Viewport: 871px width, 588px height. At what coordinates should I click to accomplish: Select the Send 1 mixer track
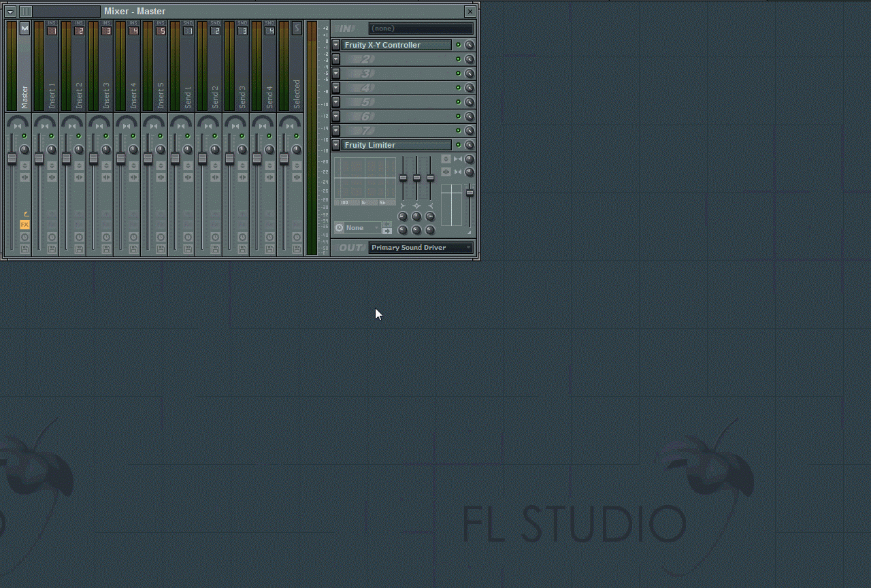click(188, 68)
